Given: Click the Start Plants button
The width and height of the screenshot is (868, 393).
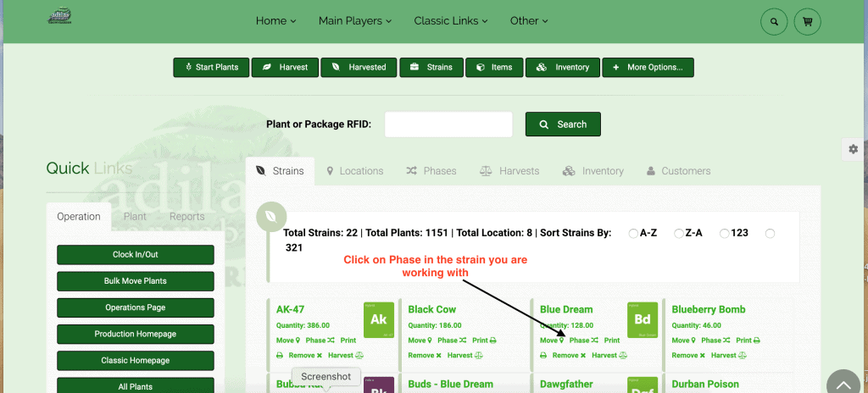Looking at the screenshot, I should [x=211, y=68].
